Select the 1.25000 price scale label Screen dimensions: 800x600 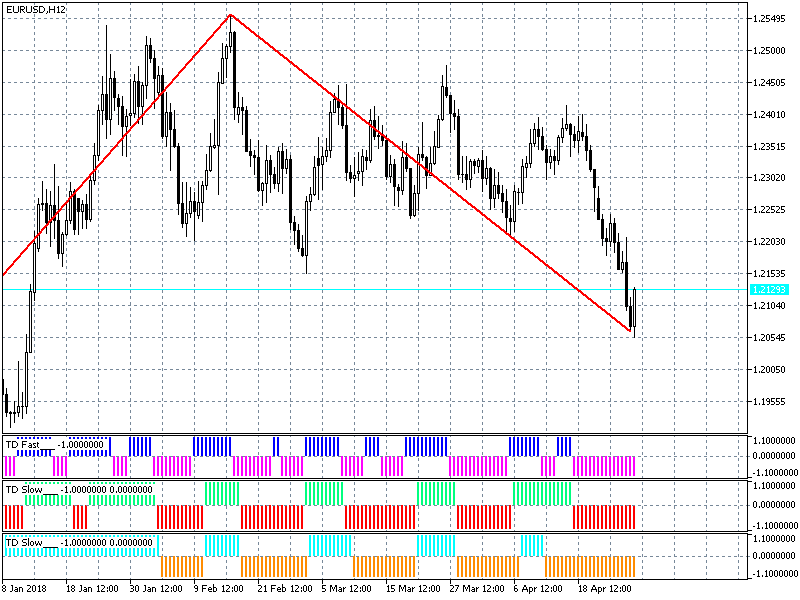[x=769, y=51]
